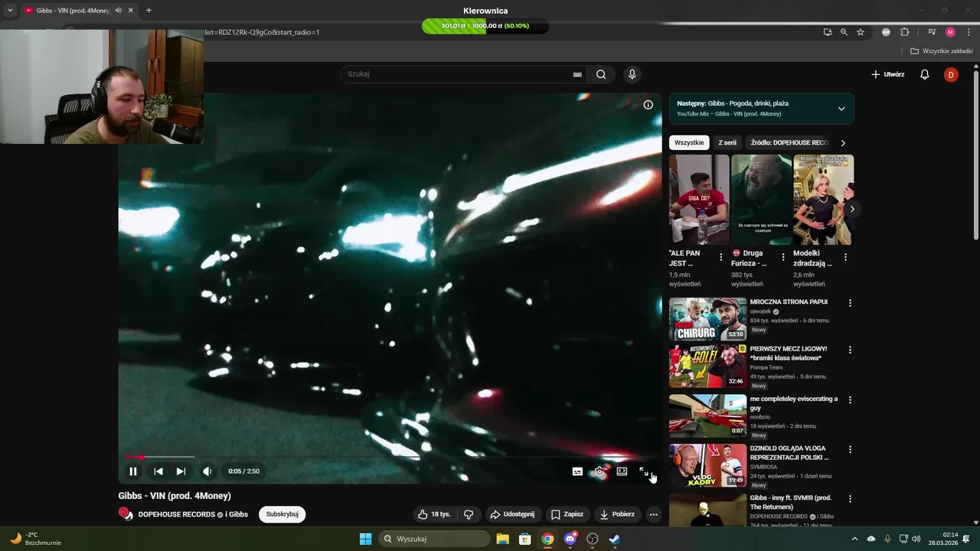Open options for DZINOLD OGLĄDA VLOGA

850,449
